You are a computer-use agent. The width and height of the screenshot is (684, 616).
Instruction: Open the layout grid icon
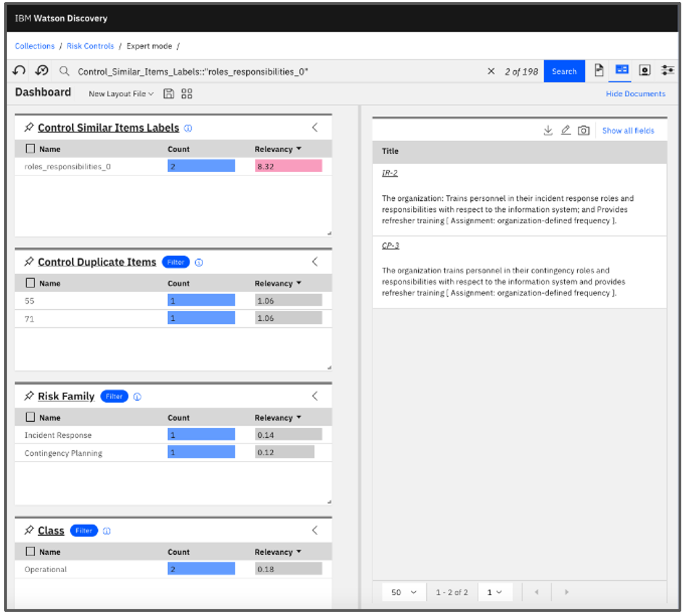187,94
